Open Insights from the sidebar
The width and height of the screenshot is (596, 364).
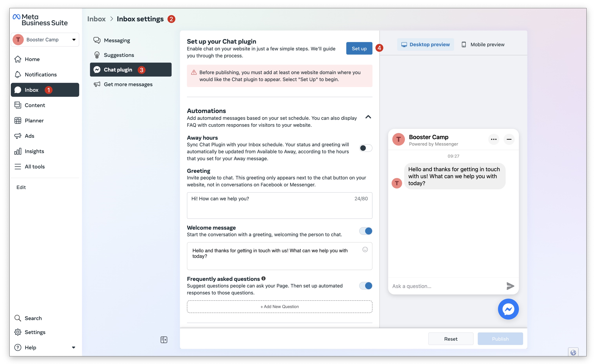click(34, 151)
